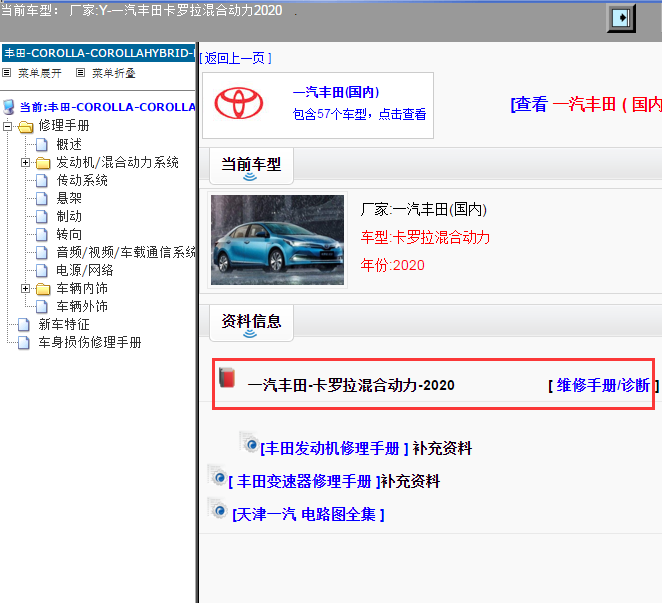The width and height of the screenshot is (662, 603).
Task: Click the page icon next to 传动系统
Action: point(41,181)
